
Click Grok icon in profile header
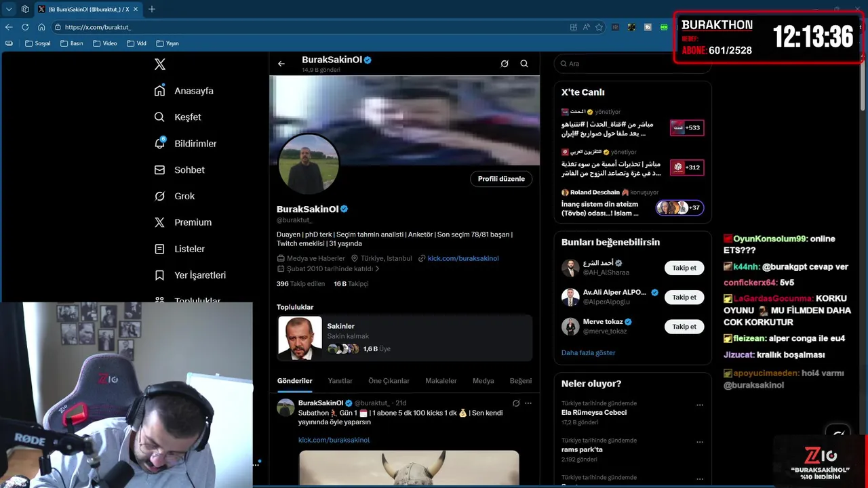pyautogui.click(x=505, y=64)
